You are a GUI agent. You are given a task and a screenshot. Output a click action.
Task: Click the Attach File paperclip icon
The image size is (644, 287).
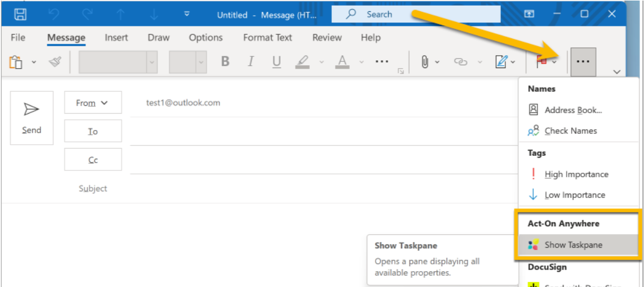pos(425,62)
